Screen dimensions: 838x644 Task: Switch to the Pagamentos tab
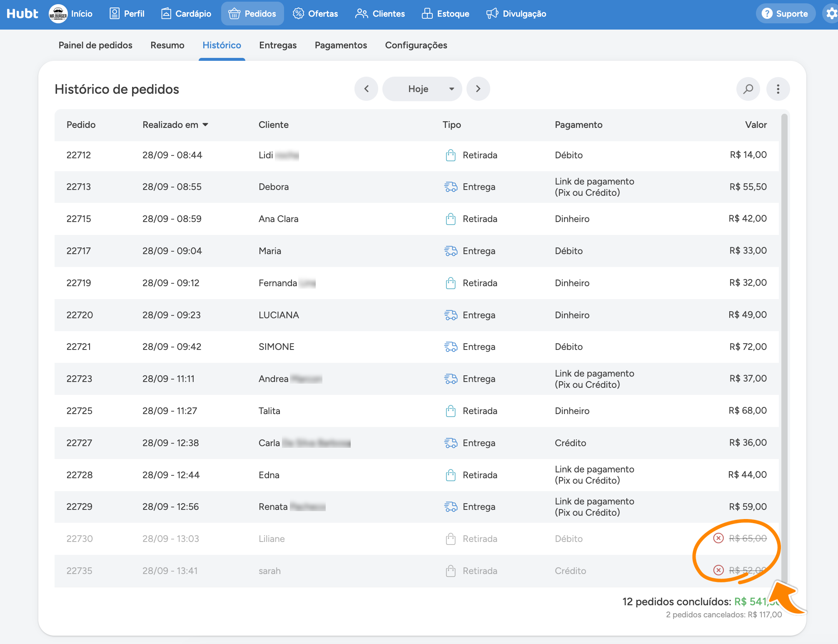pos(341,45)
